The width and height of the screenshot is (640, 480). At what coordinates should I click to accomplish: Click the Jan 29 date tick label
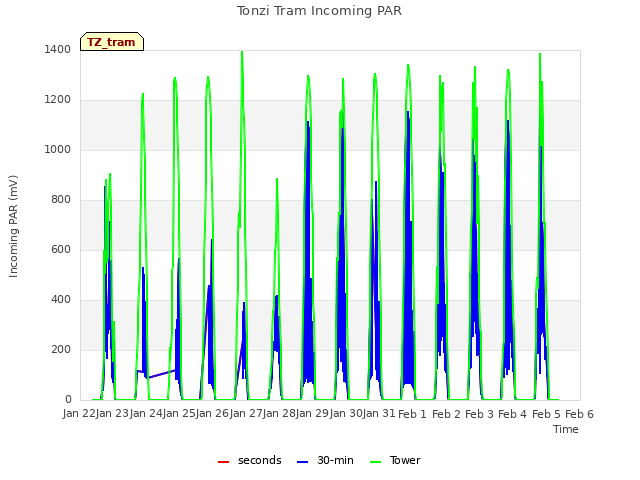click(x=312, y=414)
